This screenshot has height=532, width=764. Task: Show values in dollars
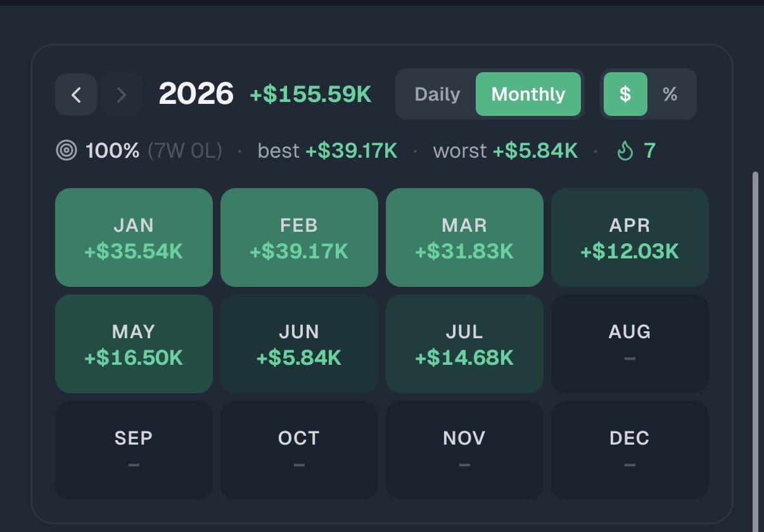click(625, 94)
